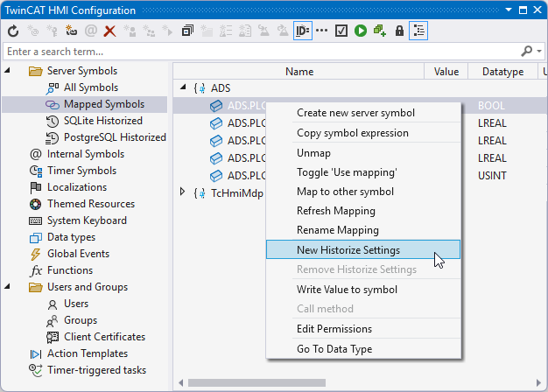Click the star-with-person new user icon

130,31
